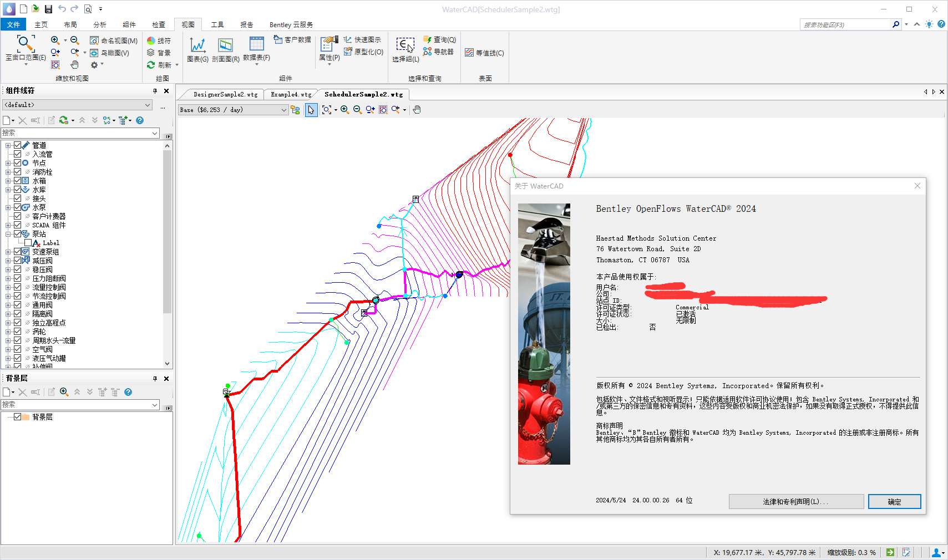
Task: Toggle the 隔离阀 checkbox
Action: click(17, 314)
